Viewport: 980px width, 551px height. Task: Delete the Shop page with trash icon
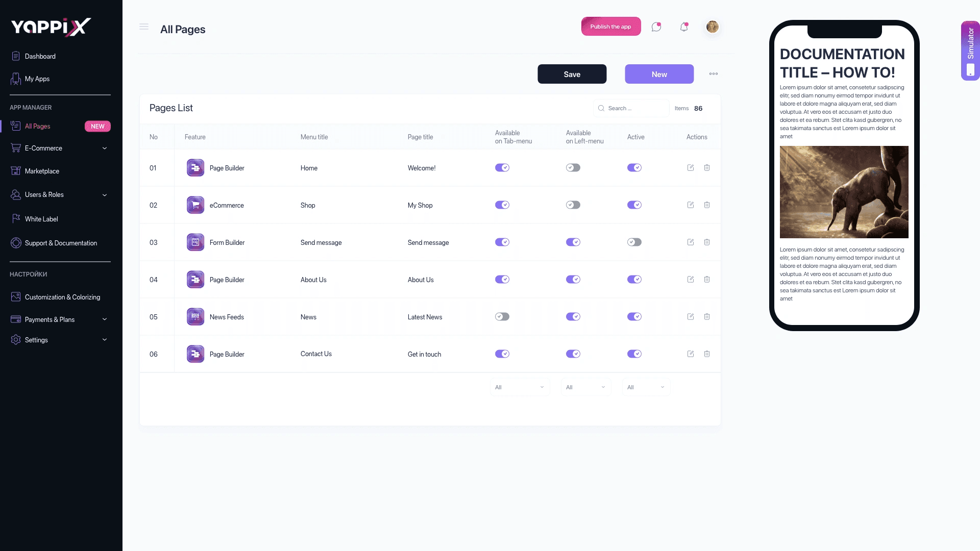707,205
